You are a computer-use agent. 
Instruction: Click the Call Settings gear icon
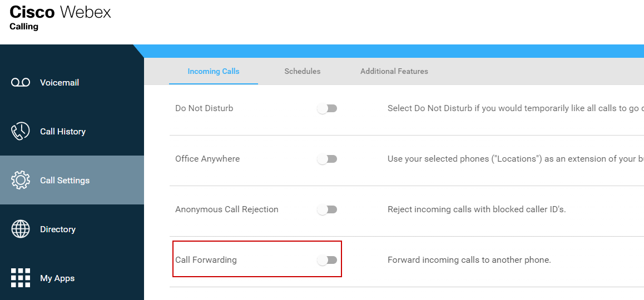tap(21, 181)
